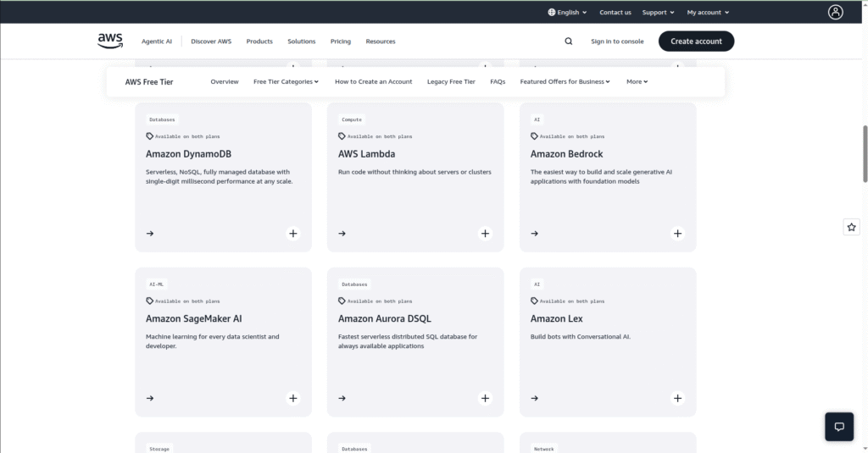868x453 pixels.
Task: Open the Pricing menu
Action: click(x=341, y=41)
